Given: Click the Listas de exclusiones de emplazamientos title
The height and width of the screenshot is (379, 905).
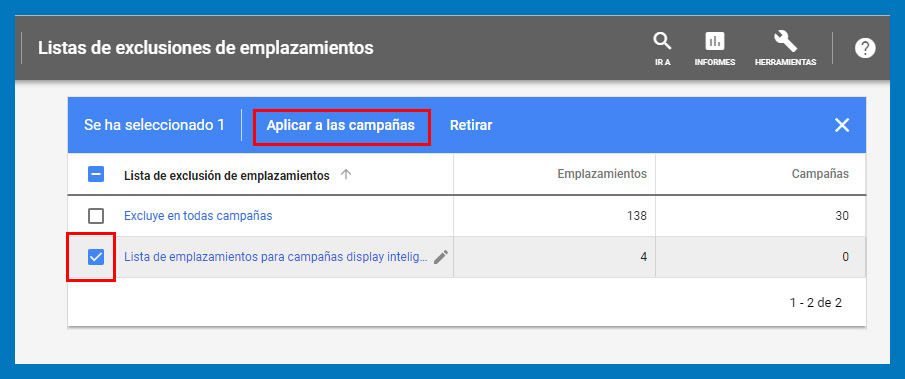Looking at the screenshot, I should 205,48.
